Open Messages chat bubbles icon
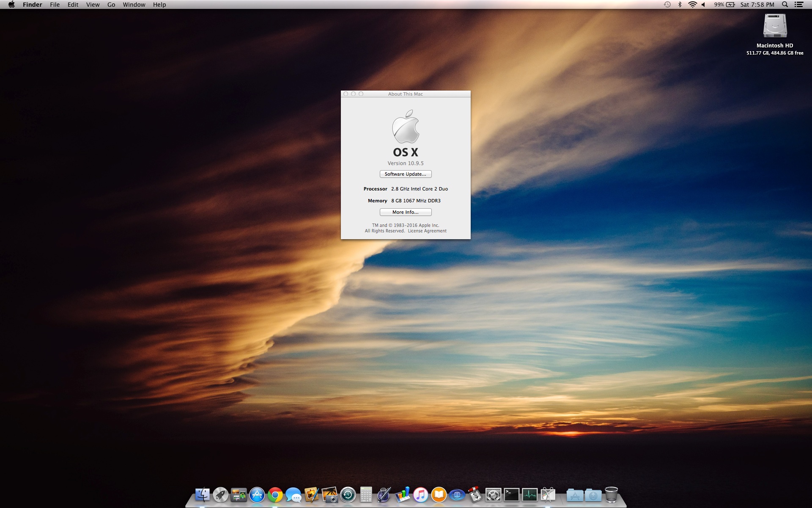The image size is (812, 508). [x=293, y=494]
